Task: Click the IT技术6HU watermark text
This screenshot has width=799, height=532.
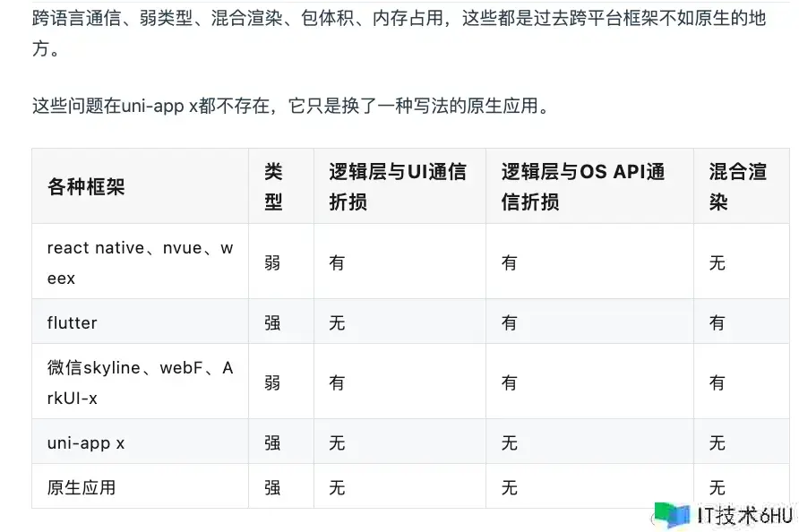Action: pyautogui.click(x=744, y=516)
